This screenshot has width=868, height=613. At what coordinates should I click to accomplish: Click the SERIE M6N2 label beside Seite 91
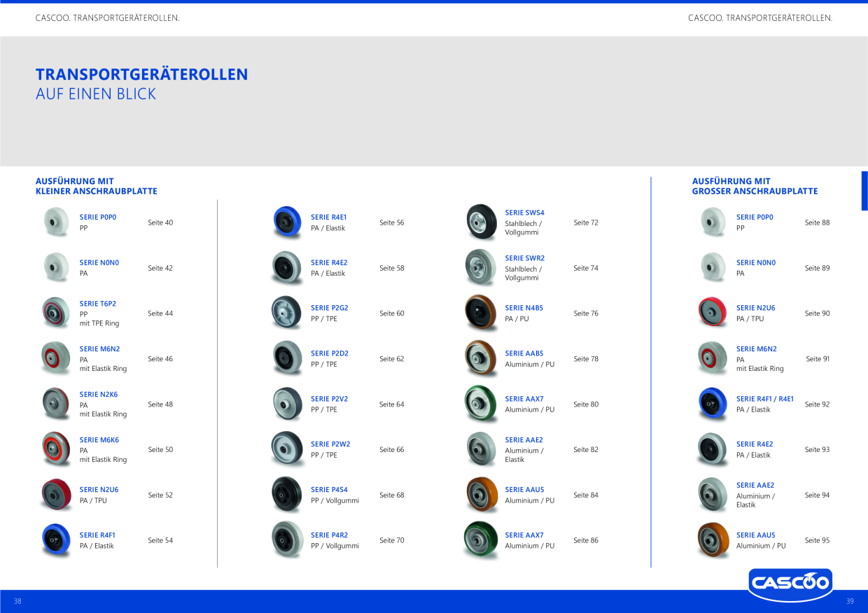tap(757, 348)
